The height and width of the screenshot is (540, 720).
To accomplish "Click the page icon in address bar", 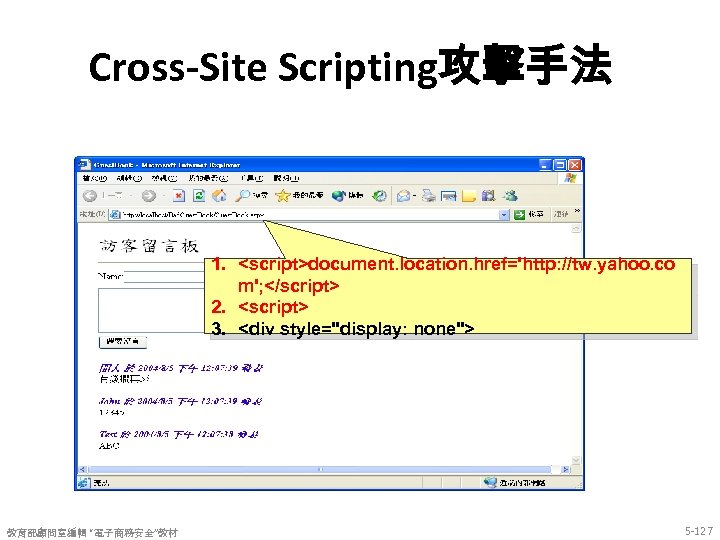I will pos(115,214).
